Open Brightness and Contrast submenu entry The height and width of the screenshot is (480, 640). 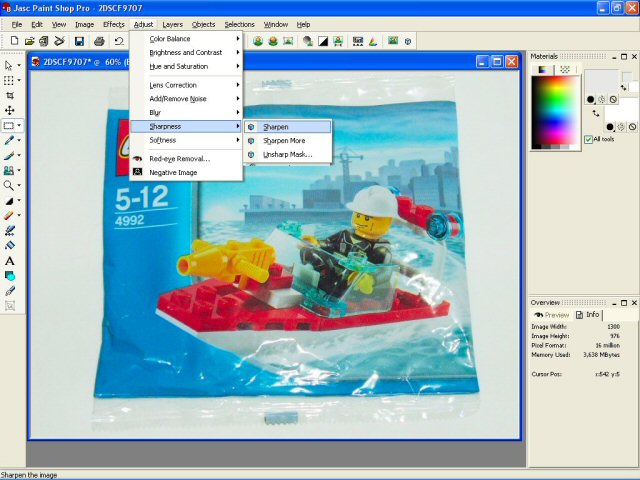[x=187, y=53]
